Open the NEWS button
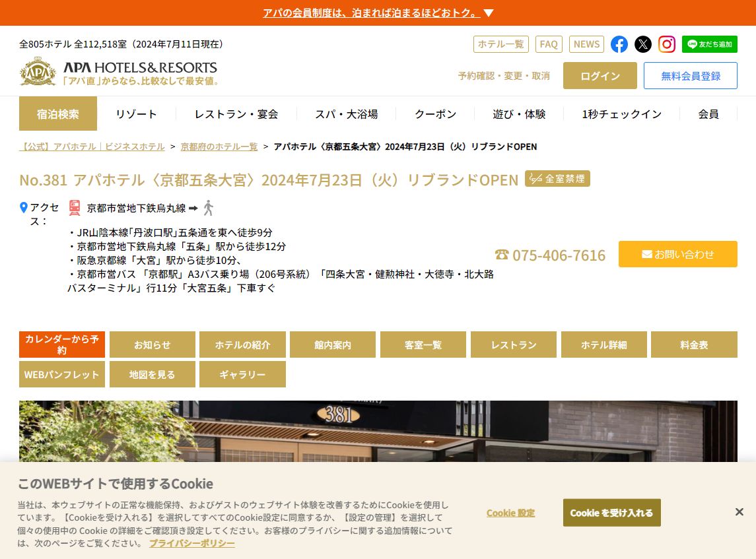 (x=587, y=44)
